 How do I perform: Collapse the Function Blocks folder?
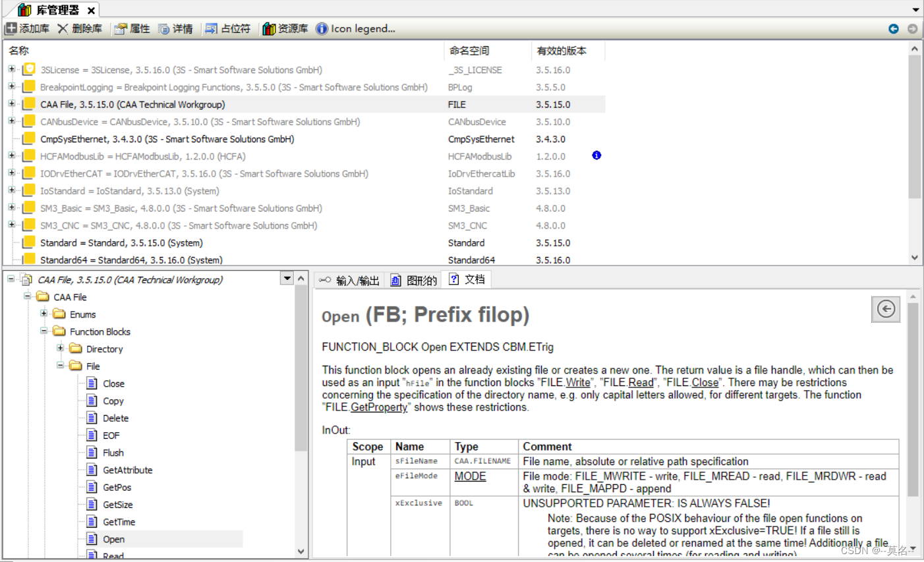[x=44, y=331]
